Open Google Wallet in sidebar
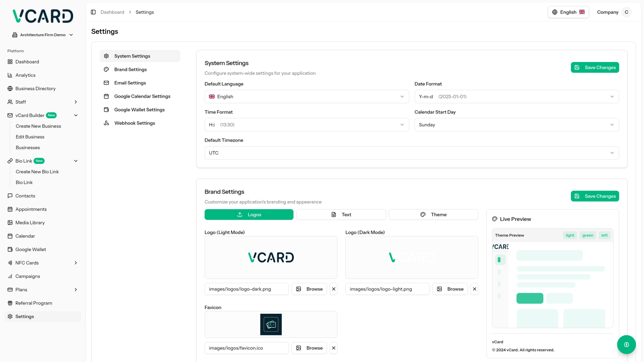Image resolution: width=644 pixels, height=362 pixels. [x=31, y=249]
